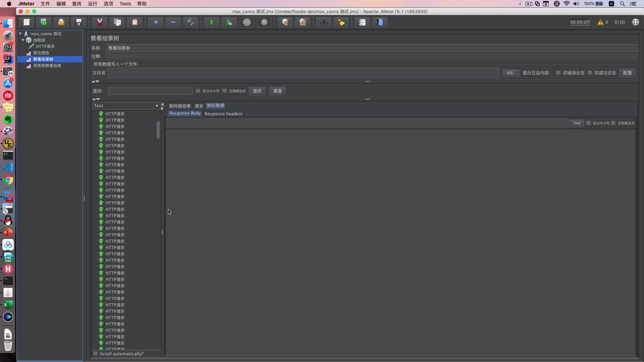Click the results list vertical scrollbar
Screen dimensions: 644x362
(x=158, y=130)
